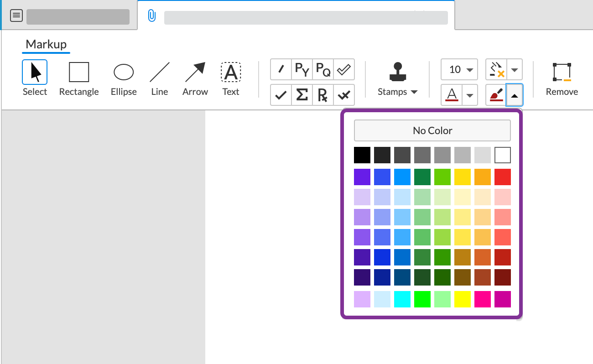Open the font color dropdown arrow
Screen dimensions: 593x364
pos(470,95)
